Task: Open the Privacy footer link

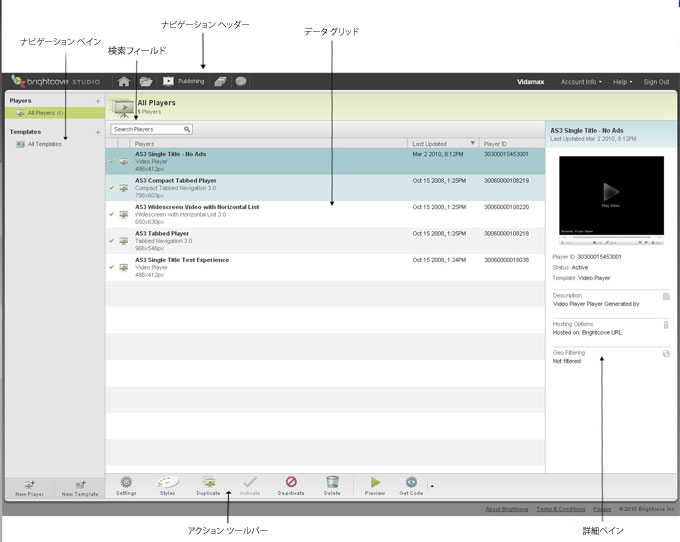Action: [602, 509]
